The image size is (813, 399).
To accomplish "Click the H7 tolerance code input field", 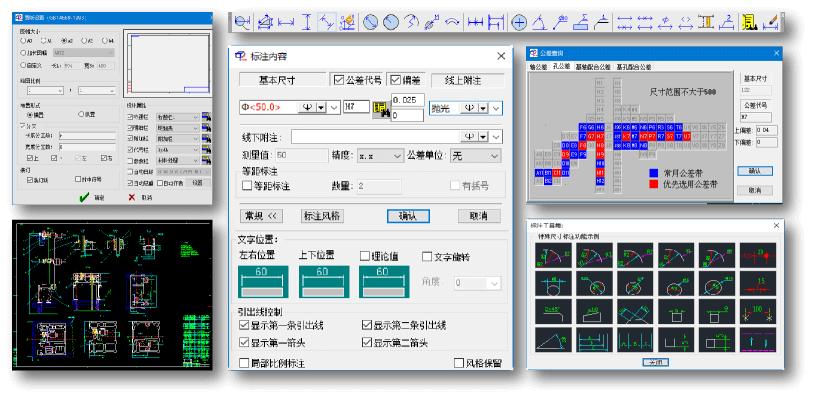I will pos(356,107).
